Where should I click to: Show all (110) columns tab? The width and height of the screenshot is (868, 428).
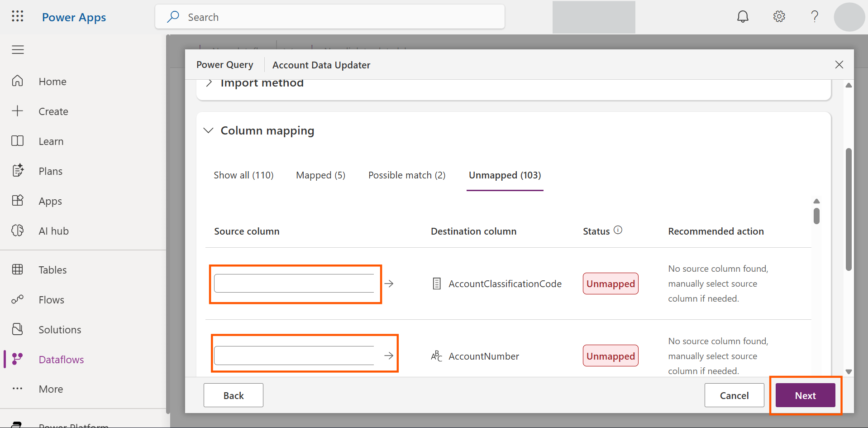point(243,175)
